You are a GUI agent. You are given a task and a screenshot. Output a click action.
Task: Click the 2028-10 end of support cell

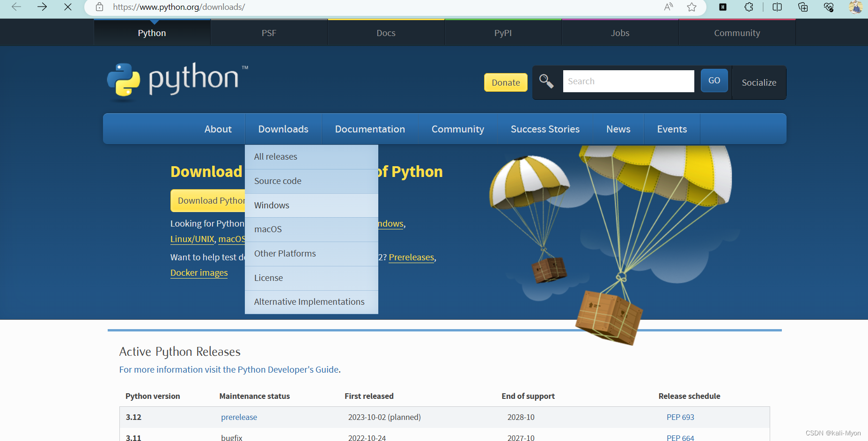(521, 417)
